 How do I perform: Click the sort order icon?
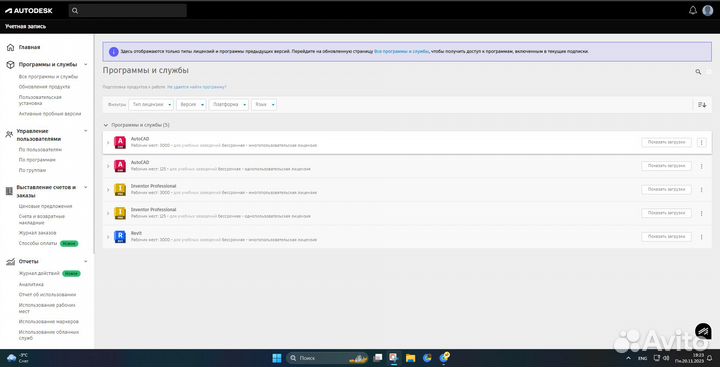tap(702, 105)
